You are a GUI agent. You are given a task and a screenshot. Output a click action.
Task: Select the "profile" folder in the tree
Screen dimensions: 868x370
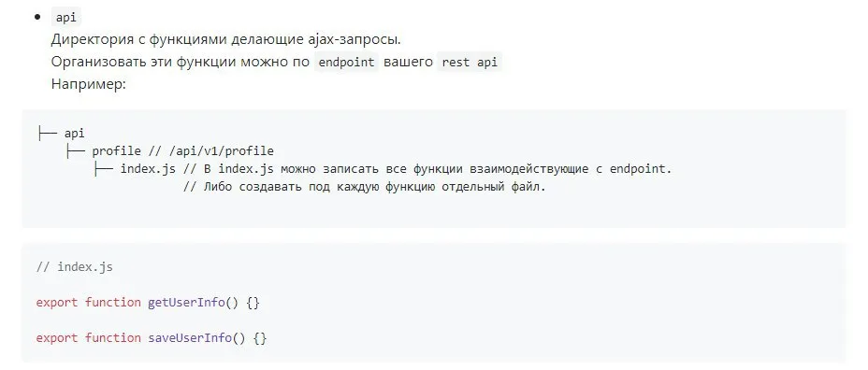[116, 151]
